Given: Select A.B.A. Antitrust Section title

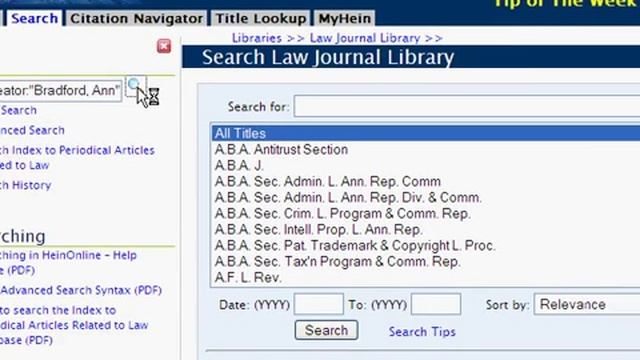Looking at the screenshot, I should [281, 149].
